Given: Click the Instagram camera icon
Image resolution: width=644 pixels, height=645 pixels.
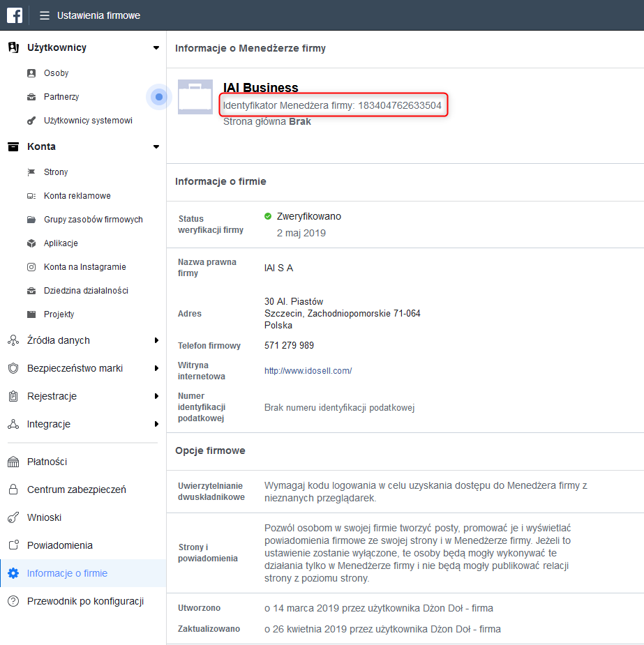Looking at the screenshot, I should (31, 267).
